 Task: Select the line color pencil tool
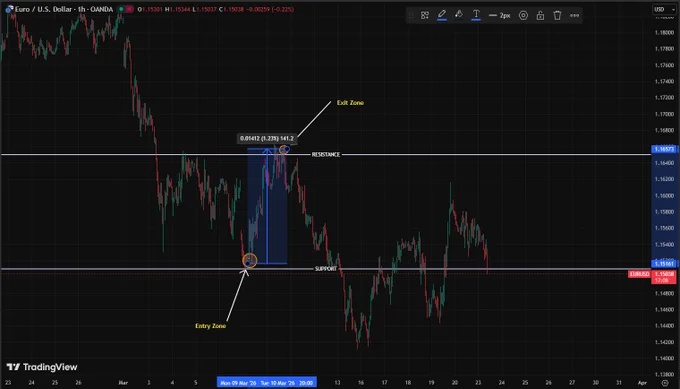coord(441,15)
